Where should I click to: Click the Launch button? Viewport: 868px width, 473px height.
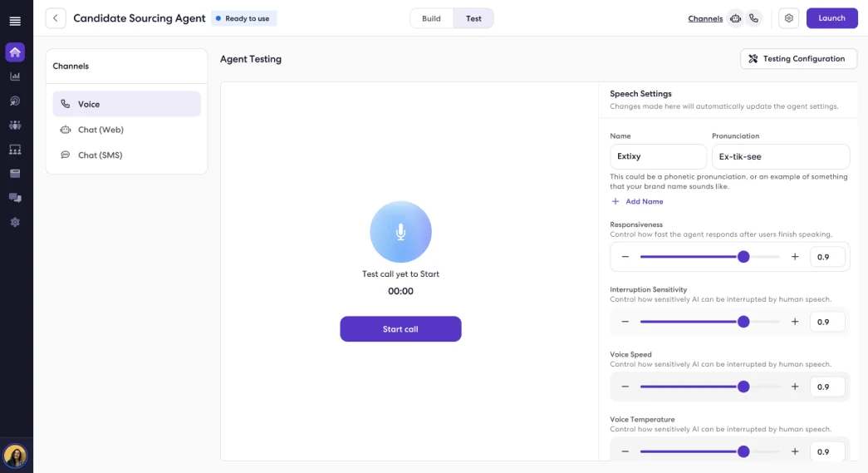click(832, 18)
